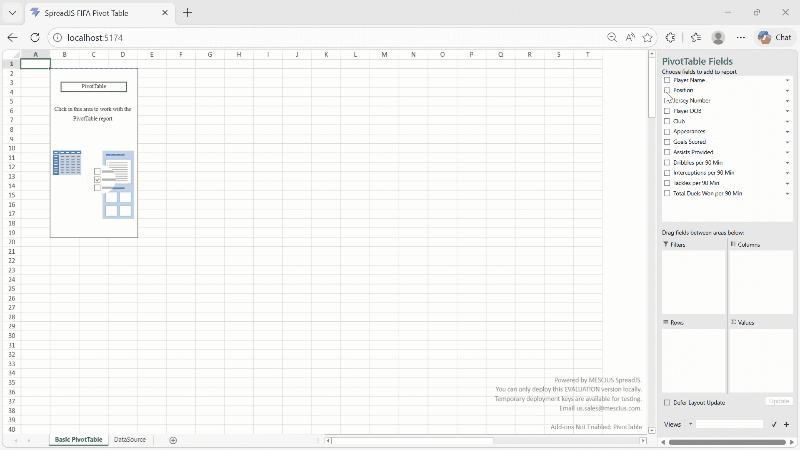This screenshot has width=800, height=450.
Task: Click the vertical scrollbar up arrow
Action: tap(652, 54)
